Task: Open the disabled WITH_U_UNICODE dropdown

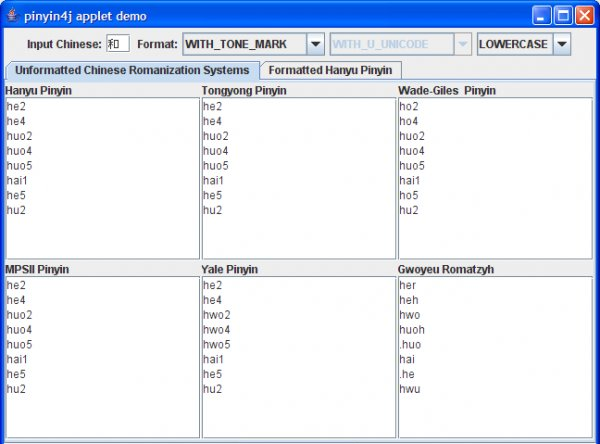Action: (401, 44)
